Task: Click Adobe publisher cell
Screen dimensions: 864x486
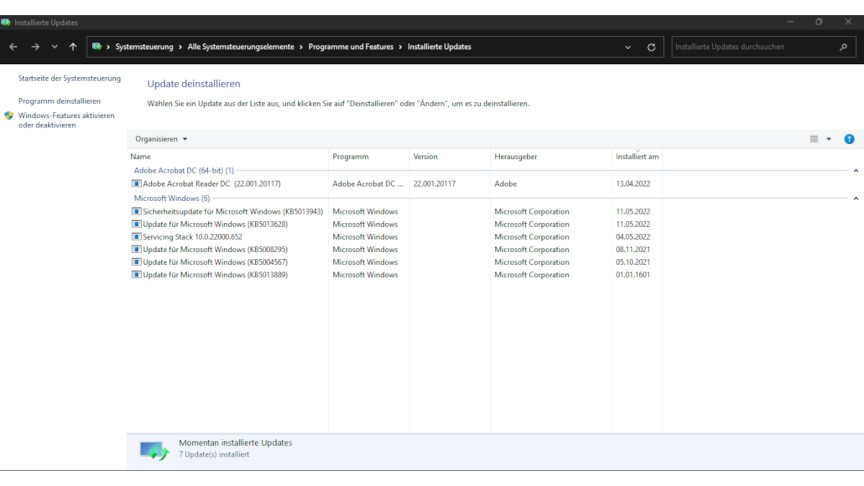Action: pyautogui.click(x=505, y=184)
